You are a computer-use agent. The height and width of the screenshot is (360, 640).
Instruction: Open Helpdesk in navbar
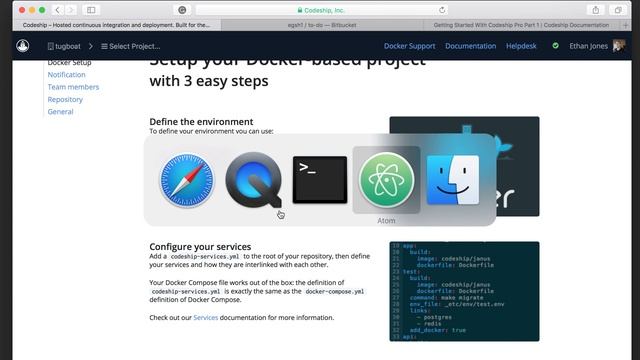pos(521,46)
